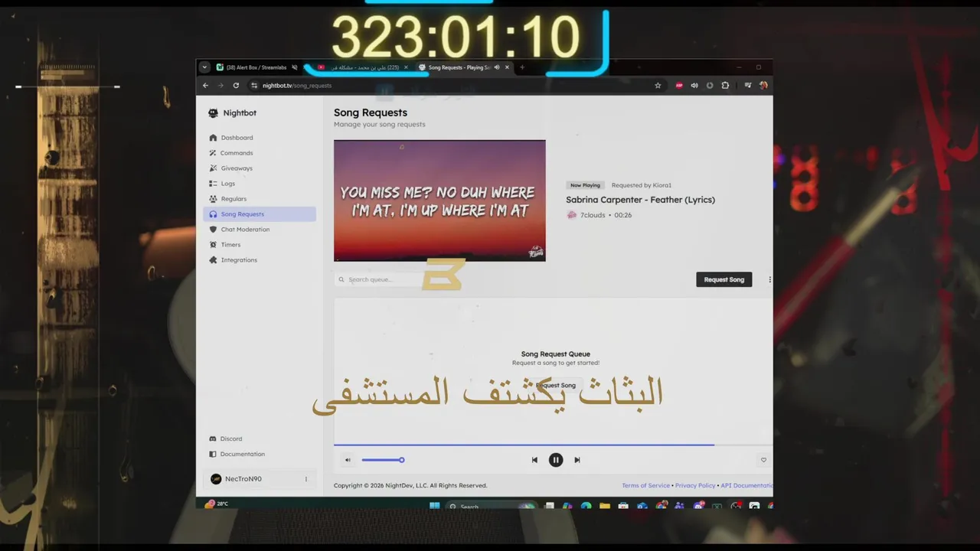980x551 pixels.
Task: Open NecTroN90 account options menu
Action: pyautogui.click(x=306, y=479)
